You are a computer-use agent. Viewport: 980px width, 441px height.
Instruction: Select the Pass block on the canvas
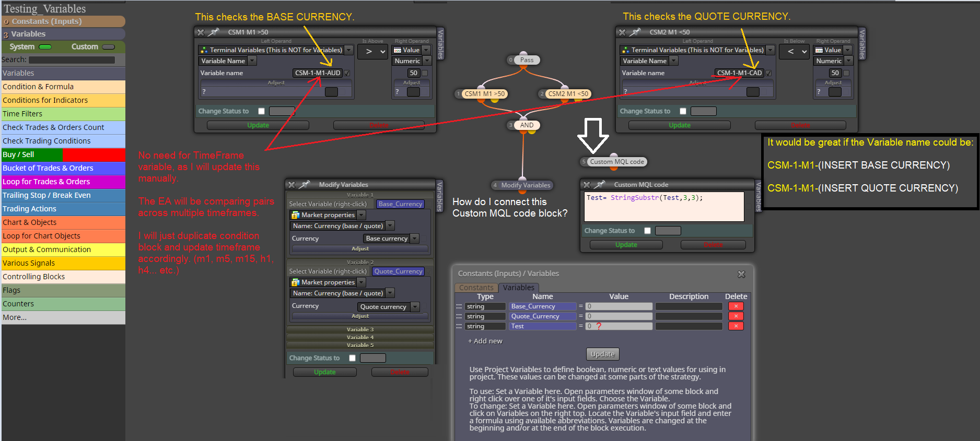pyautogui.click(x=527, y=60)
